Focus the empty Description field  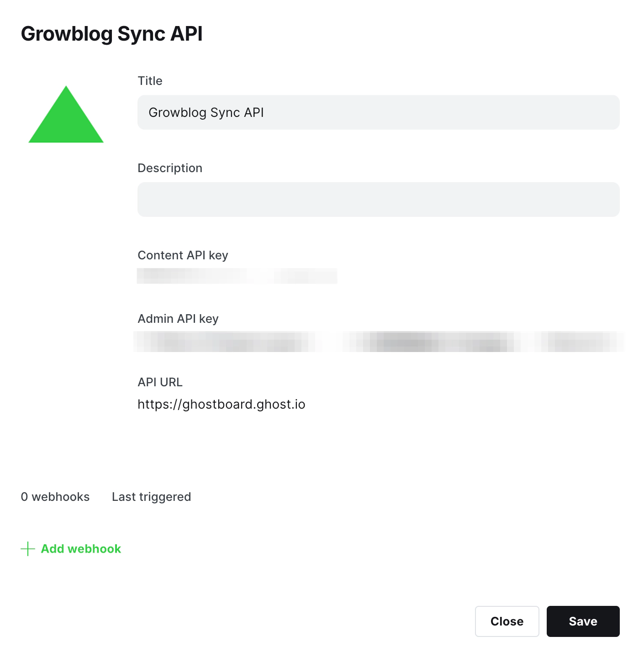coord(378,200)
